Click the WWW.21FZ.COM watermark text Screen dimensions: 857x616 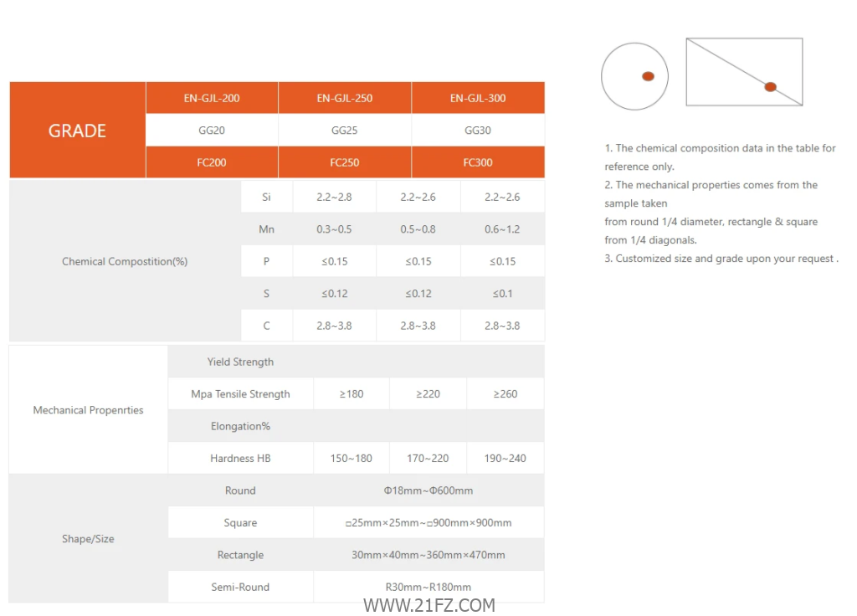429,605
